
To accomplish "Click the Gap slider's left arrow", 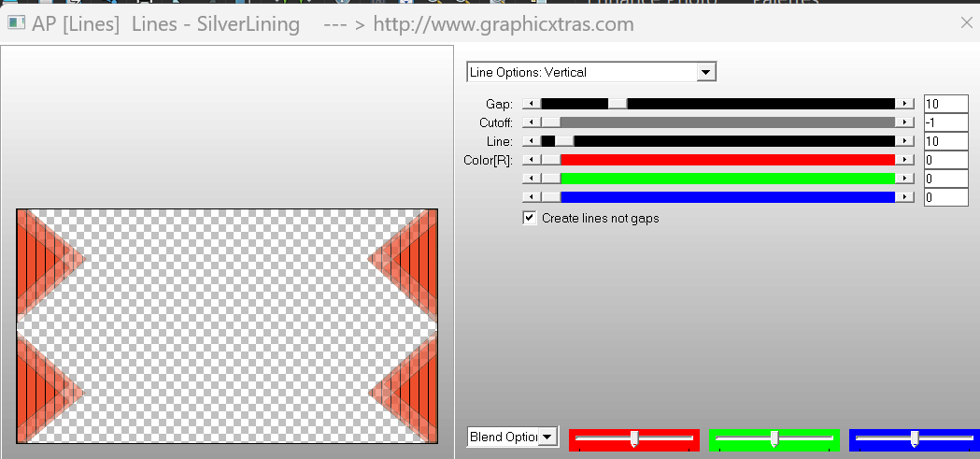I will (x=532, y=104).
